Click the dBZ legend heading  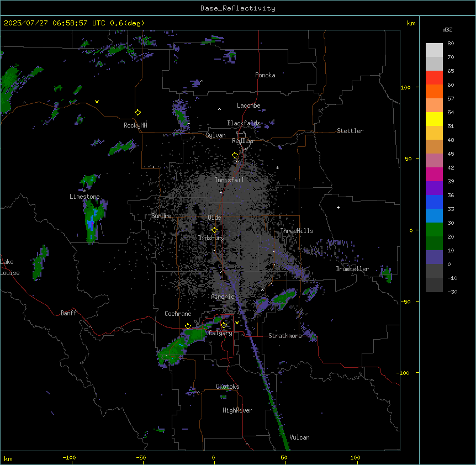coord(447,30)
